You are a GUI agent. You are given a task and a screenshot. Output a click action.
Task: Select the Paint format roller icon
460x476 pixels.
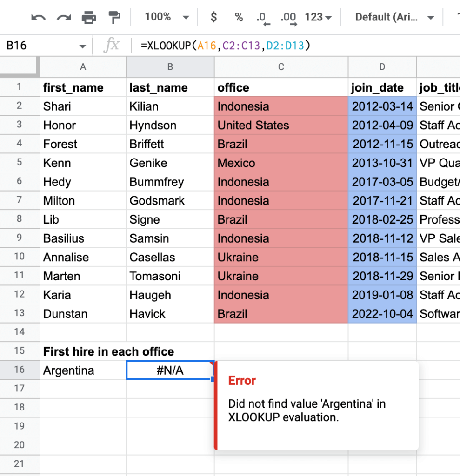point(114,17)
